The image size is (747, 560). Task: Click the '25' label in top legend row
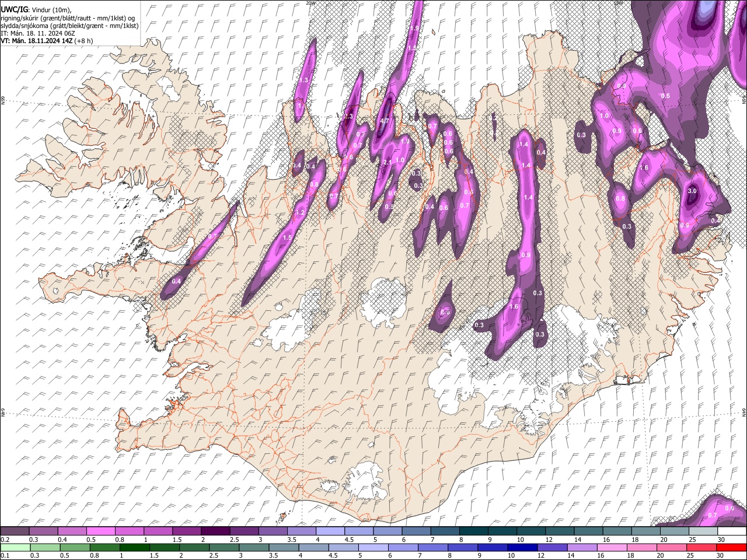click(692, 540)
